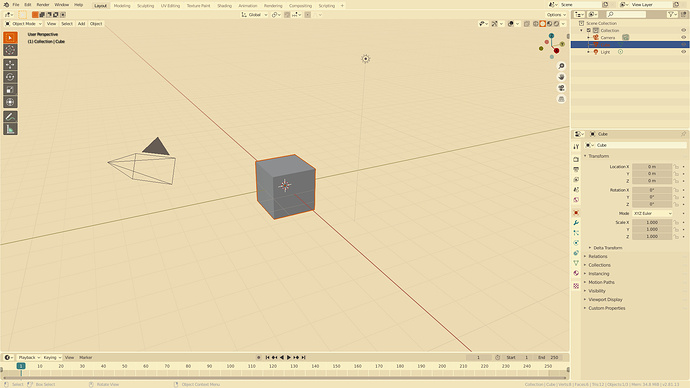Image resolution: width=690 pixels, height=388 pixels.
Task: Switch perspective/orthographic grid icon
Action: tap(561, 99)
